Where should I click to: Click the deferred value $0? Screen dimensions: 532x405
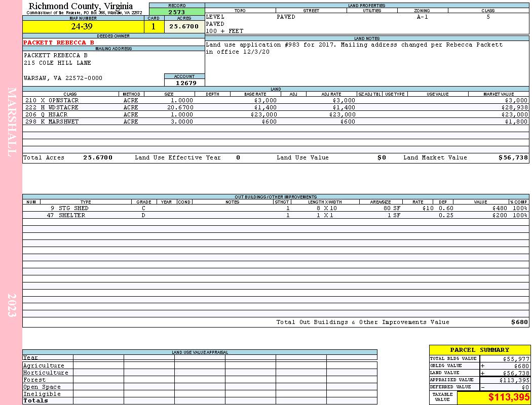click(x=525, y=387)
